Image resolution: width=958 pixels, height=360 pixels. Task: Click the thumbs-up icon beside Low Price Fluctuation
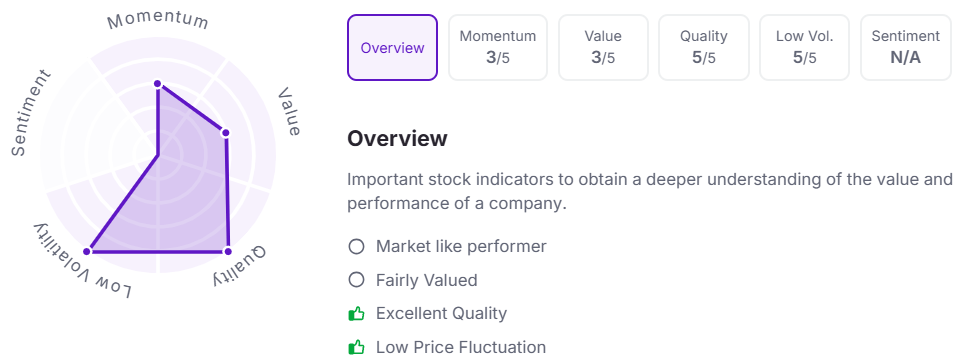click(x=356, y=348)
